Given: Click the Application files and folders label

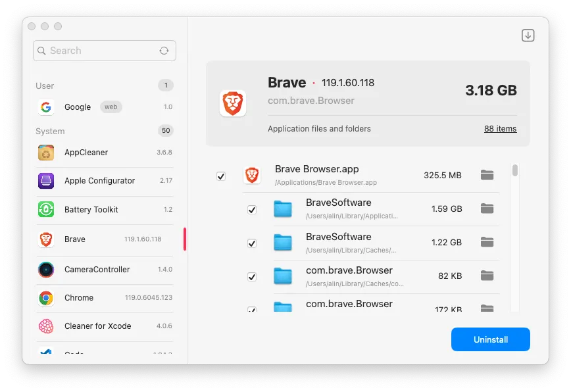Looking at the screenshot, I should tap(319, 129).
